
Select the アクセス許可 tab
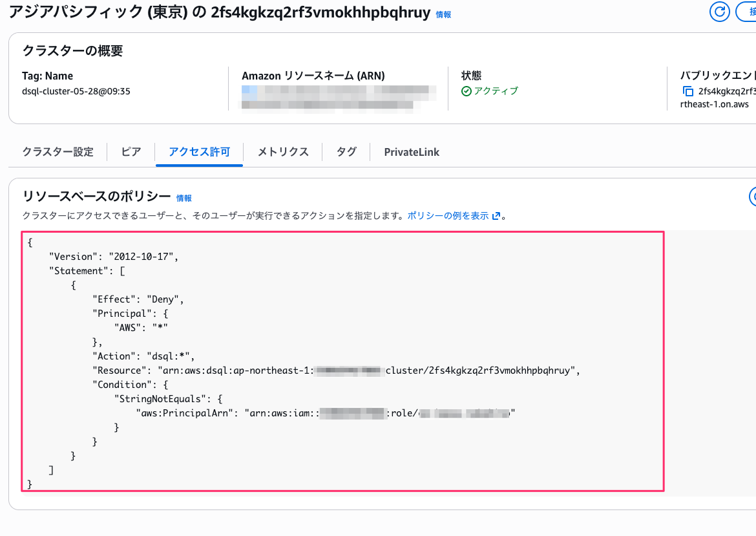199,152
